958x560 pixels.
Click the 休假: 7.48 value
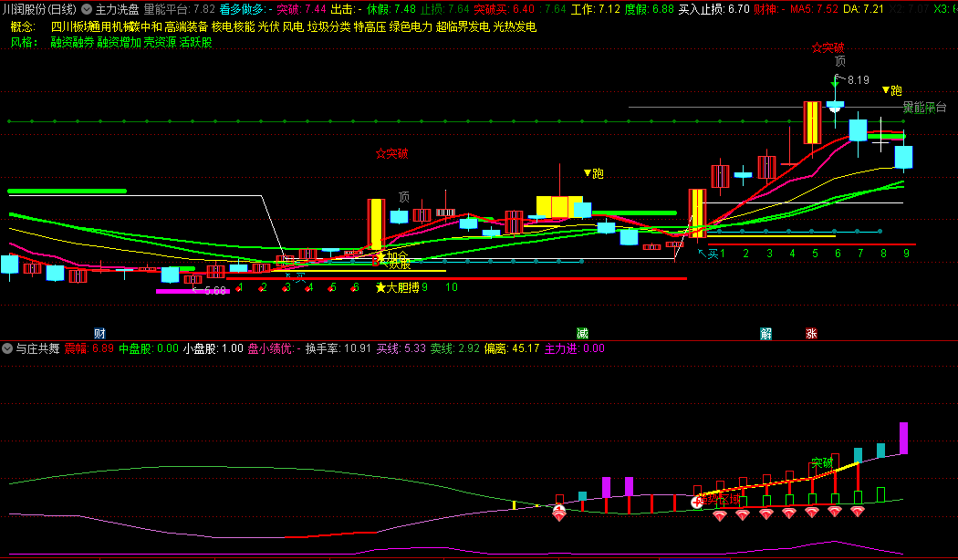click(x=391, y=9)
